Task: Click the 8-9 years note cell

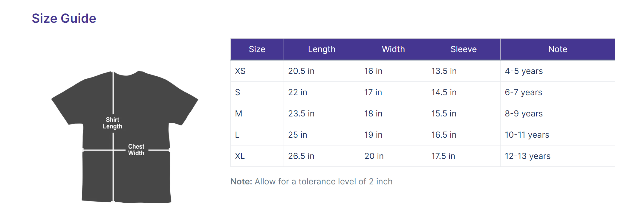Action: pos(558,113)
